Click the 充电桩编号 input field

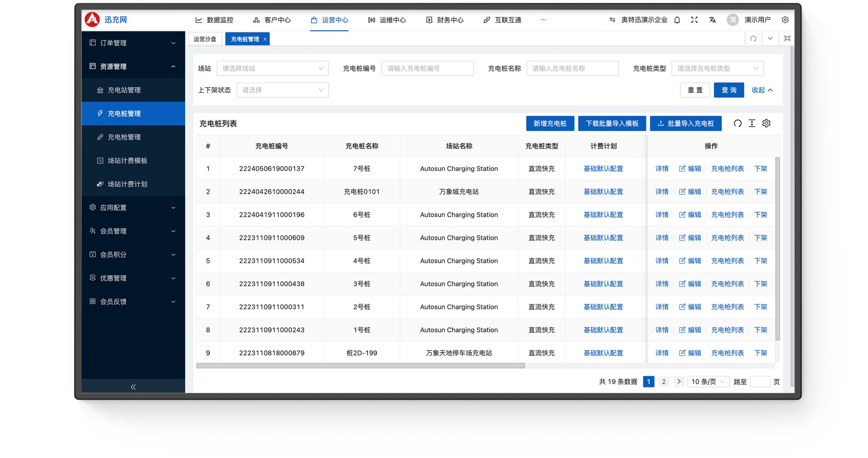pos(427,69)
